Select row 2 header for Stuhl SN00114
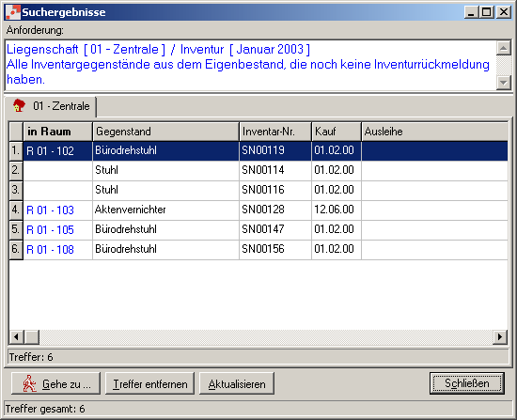 16,170
